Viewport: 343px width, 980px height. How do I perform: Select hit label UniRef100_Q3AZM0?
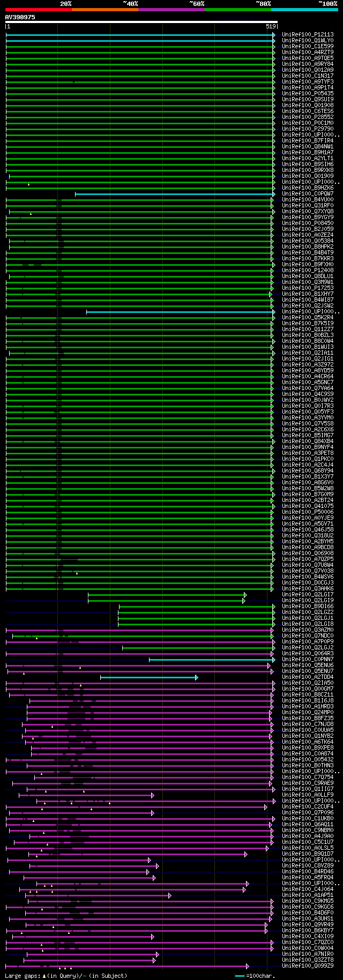coord(308,630)
